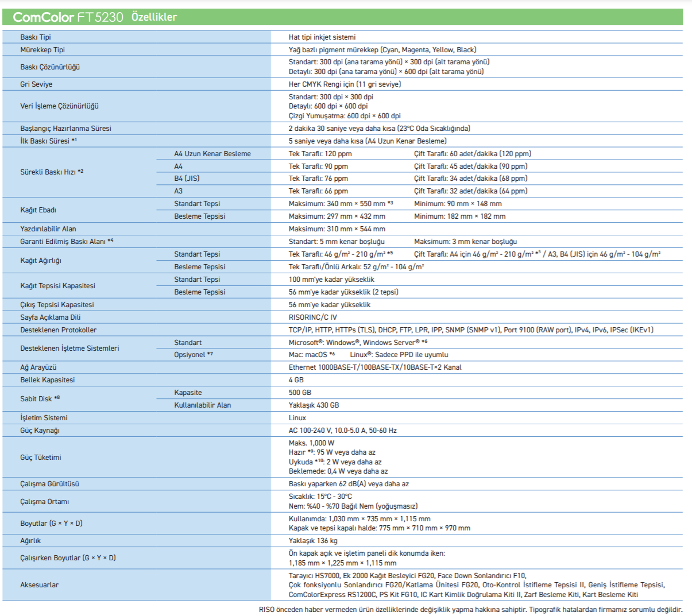Select the 'Bellek Kapasitesi' label
The width and height of the screenshot is (692, 616).
tap(48, 380)
